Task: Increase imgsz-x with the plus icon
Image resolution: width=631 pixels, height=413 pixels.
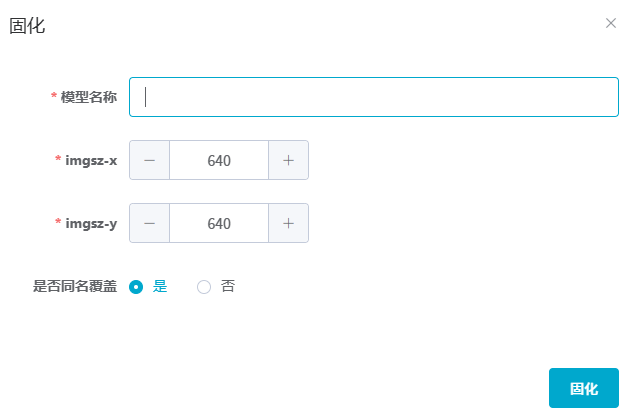Action: [288, 160]
